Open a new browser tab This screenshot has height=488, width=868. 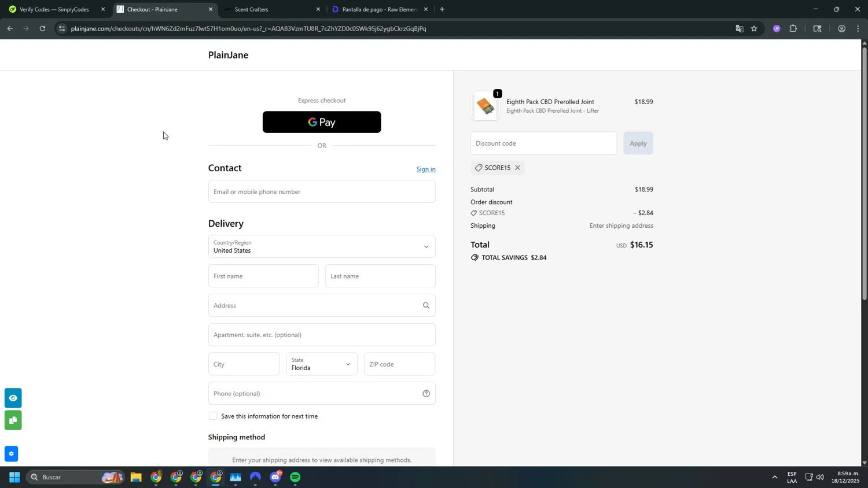442,9
